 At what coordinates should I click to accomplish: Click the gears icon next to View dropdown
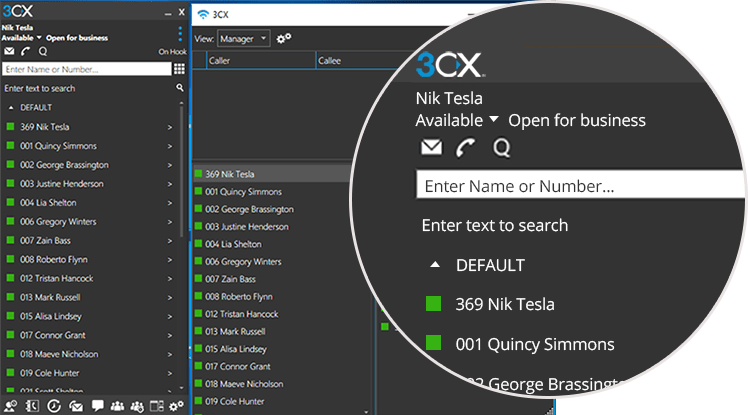(284, 38)
